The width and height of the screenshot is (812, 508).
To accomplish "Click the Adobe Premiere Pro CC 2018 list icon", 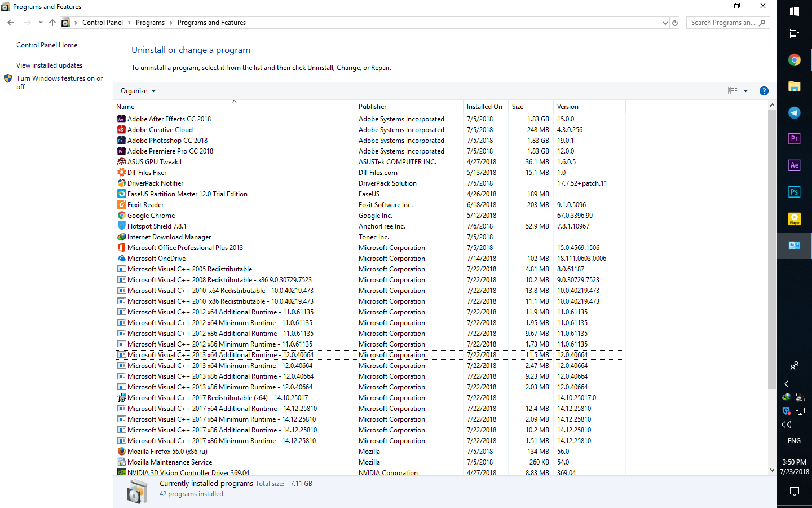I will pos(121,151).
